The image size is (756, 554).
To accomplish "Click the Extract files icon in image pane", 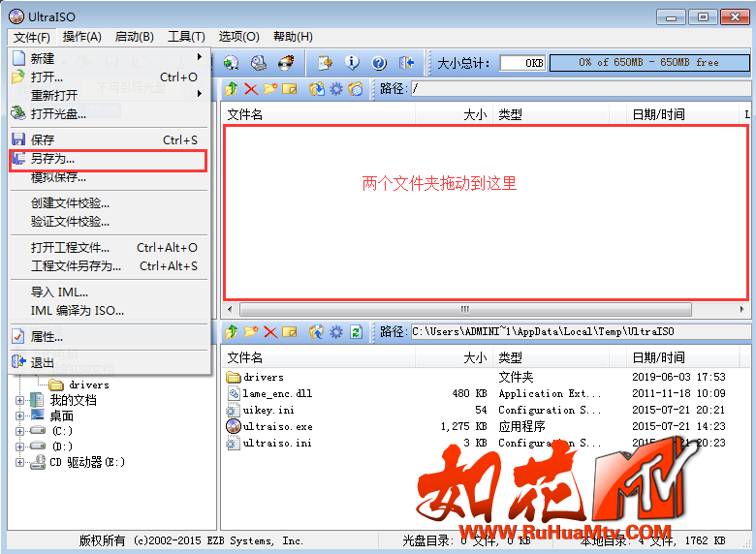I will [x=317, y=89].
